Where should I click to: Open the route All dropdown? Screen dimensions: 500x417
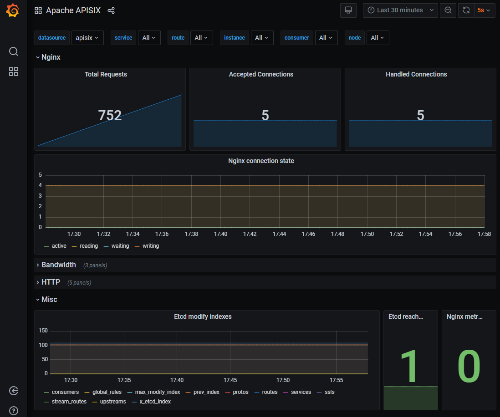201,38
